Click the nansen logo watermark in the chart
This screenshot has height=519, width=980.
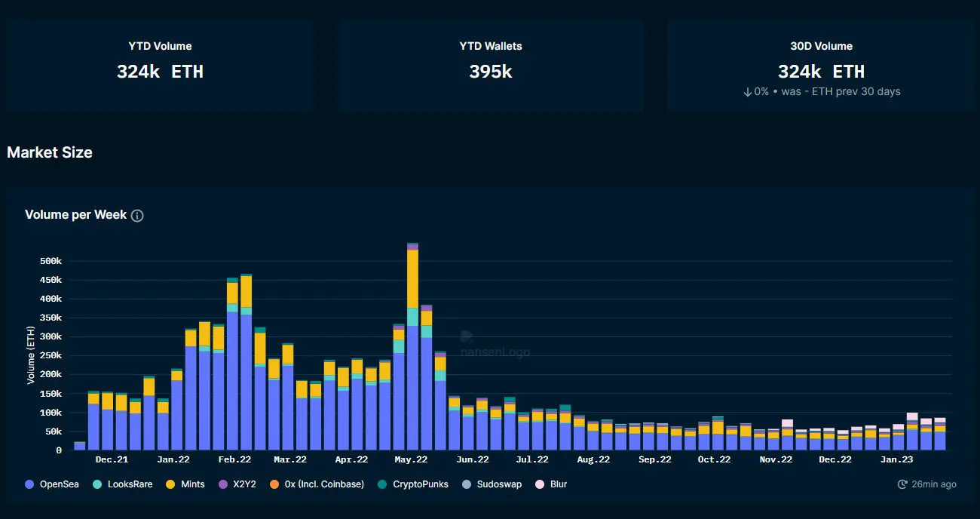click(x=495, y=345)
